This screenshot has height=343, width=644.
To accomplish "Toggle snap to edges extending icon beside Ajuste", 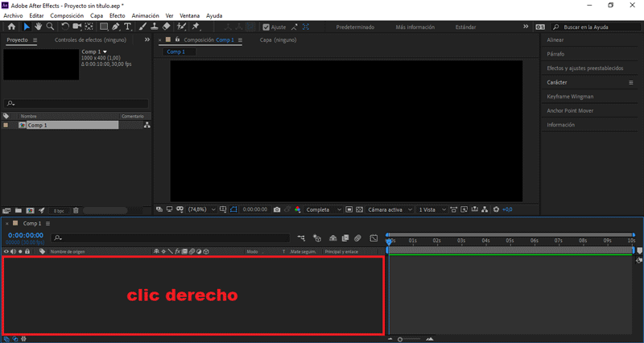I will tap(295, 27).
